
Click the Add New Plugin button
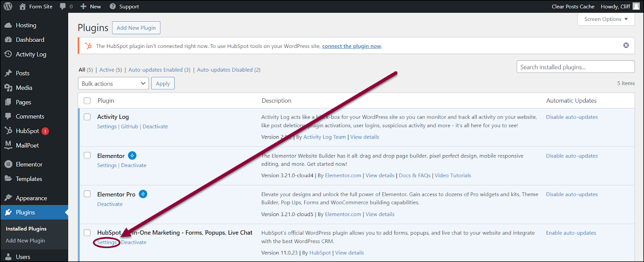coord(136,28)
